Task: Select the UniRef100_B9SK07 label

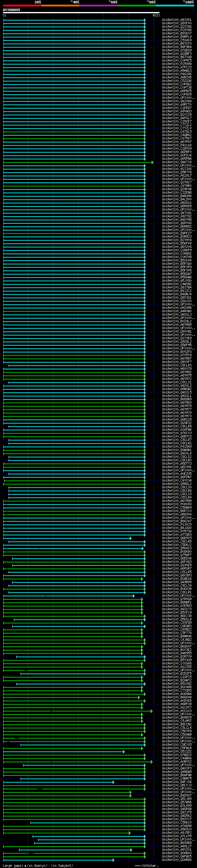Action: 176,33
